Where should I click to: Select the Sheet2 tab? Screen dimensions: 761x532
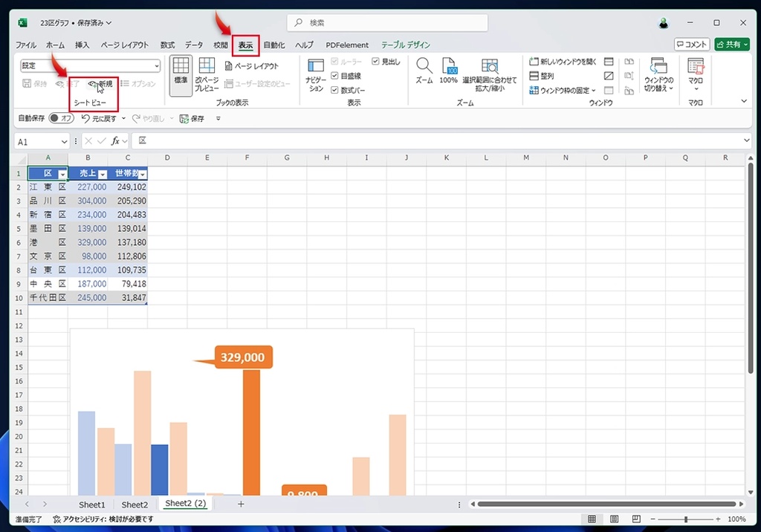click(x=135, y=505)
